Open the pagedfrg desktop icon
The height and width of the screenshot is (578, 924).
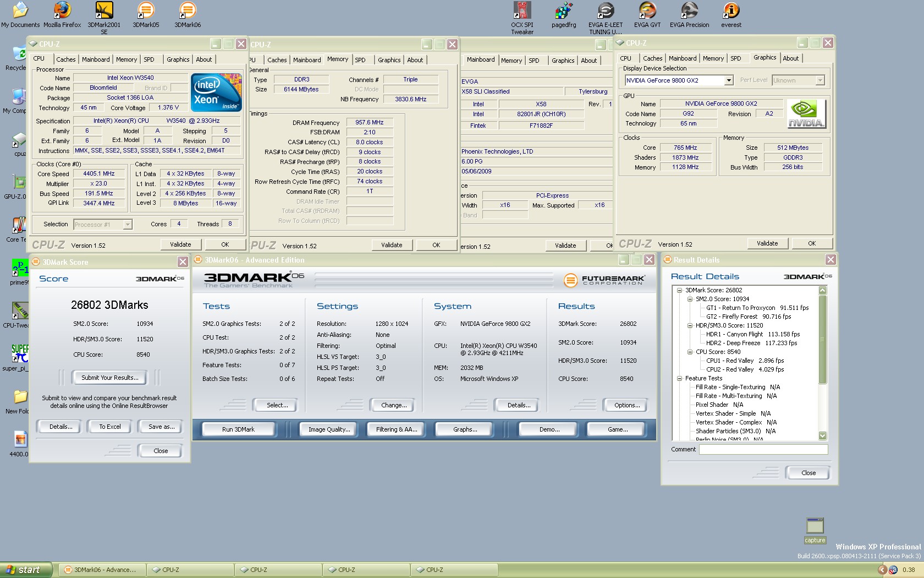(x=564, y=15)
